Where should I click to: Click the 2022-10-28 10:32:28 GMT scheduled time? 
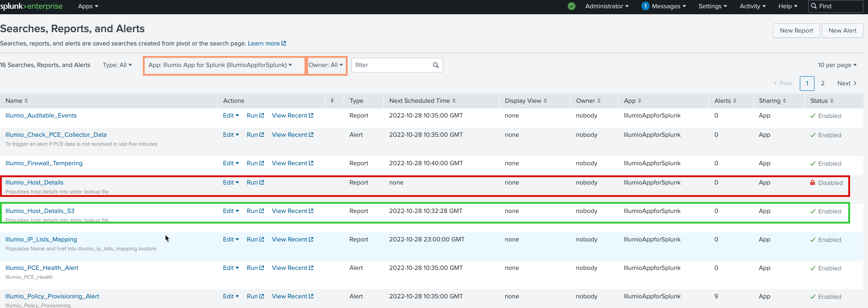426,211
